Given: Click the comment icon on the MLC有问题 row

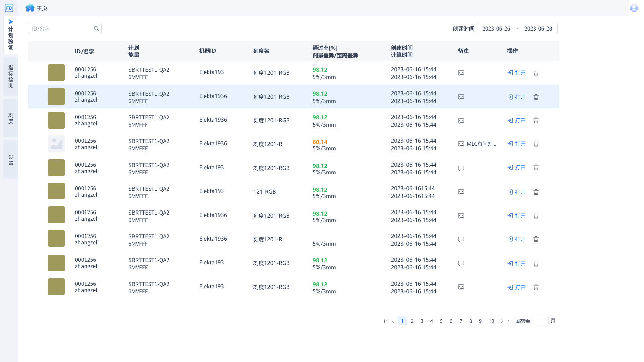Looking at the screenshot, I should tap(461, 144).
